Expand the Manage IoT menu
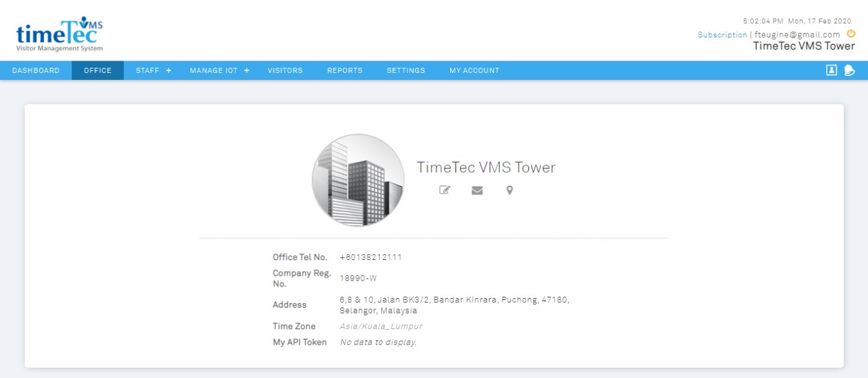 tap(220, 70)
